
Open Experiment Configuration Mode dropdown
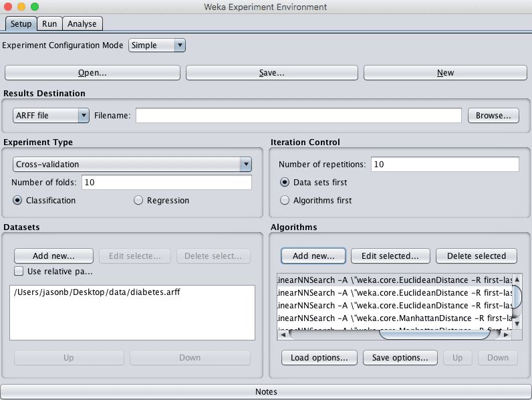[x=157, y=45]
